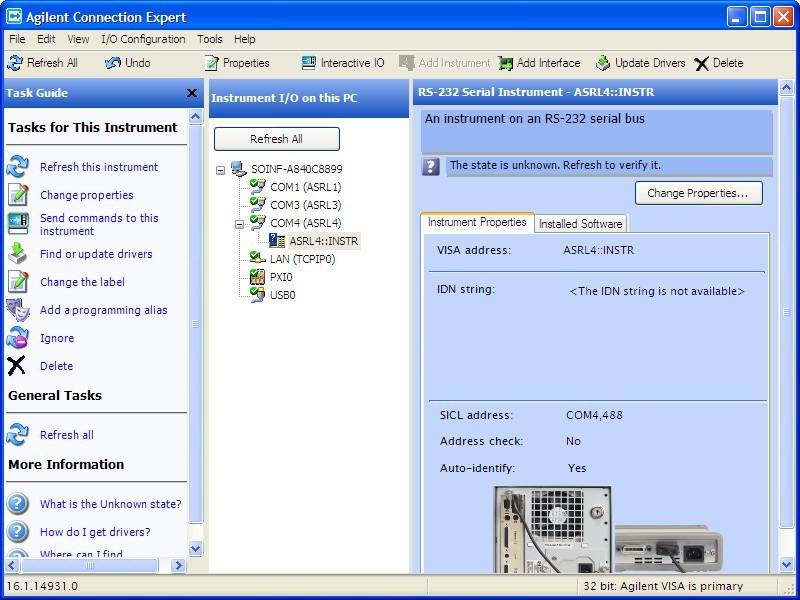Screen dimensions: 800x600
Task: Open the I/O Configuration menu
Action: [x=143, y=39]
